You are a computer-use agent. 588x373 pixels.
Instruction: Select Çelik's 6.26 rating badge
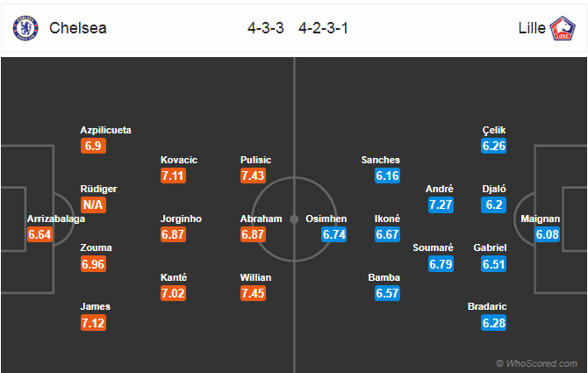pos(494,146)
